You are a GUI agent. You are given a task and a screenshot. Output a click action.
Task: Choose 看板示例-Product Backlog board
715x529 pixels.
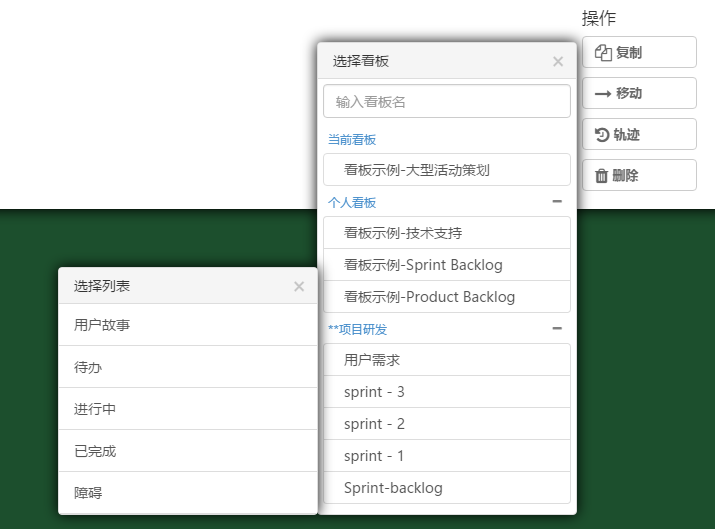(446, 297)
